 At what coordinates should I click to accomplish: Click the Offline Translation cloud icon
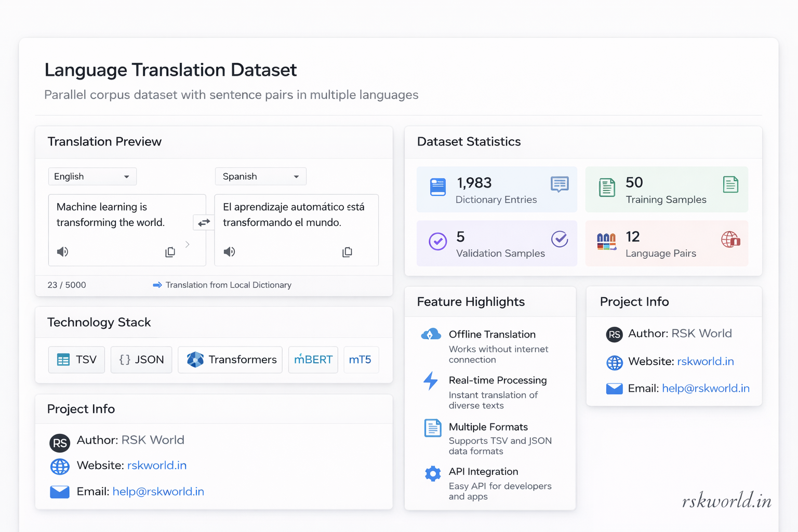click(x=431, y=334)
